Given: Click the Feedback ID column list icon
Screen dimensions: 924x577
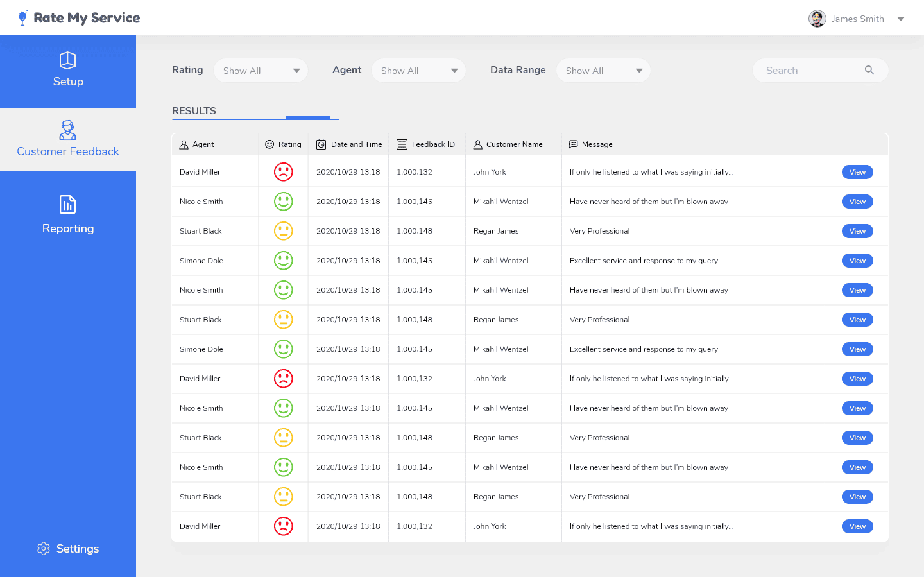Looking at the screenshot, I should coord(402,144).
